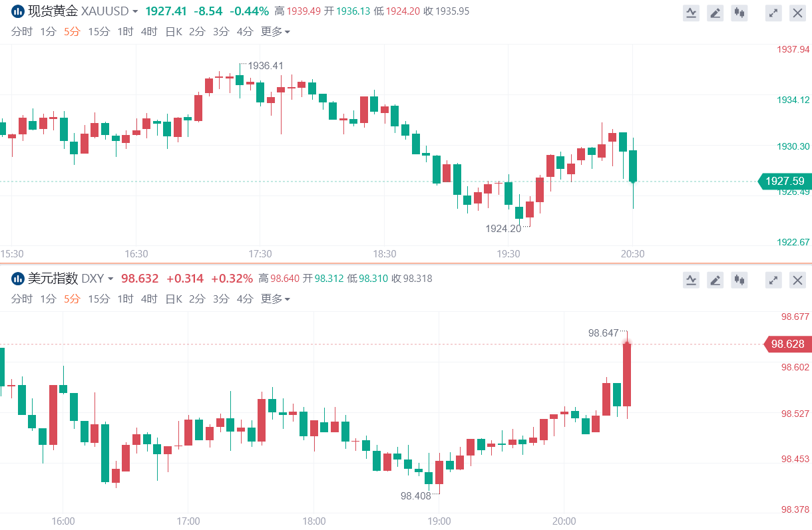Open the DXY symbol dropdown
The image size is (812, 530).
pyautogui.click(x=110, y=279)
